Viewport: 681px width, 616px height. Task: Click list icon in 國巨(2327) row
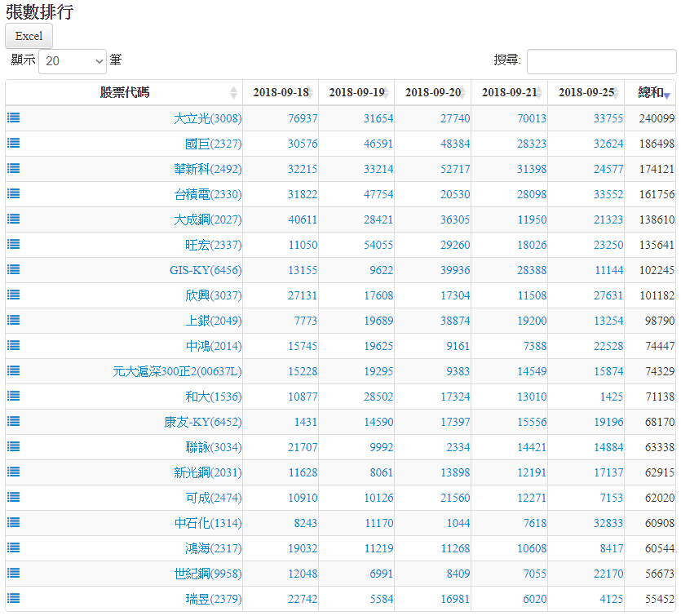(13, 143)
